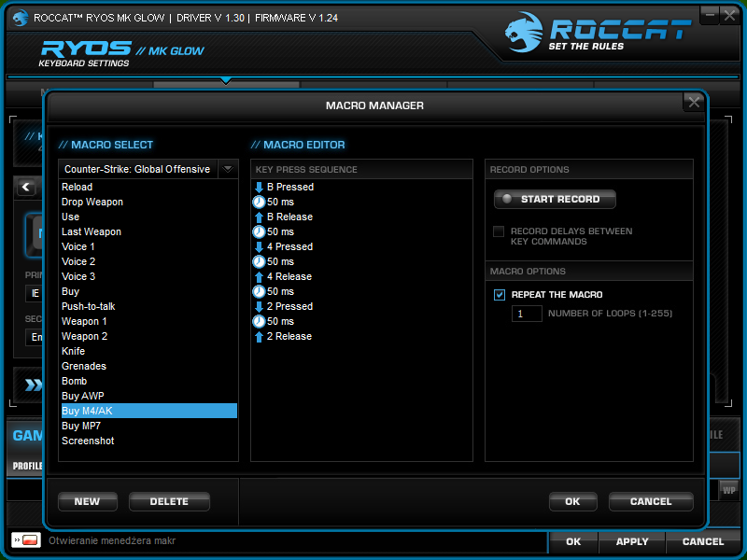Image resolution: width=747 pixels, height=560 pixels.
Task: Click the clock icon after B Pressed
Action: click(x=259, y=202)
